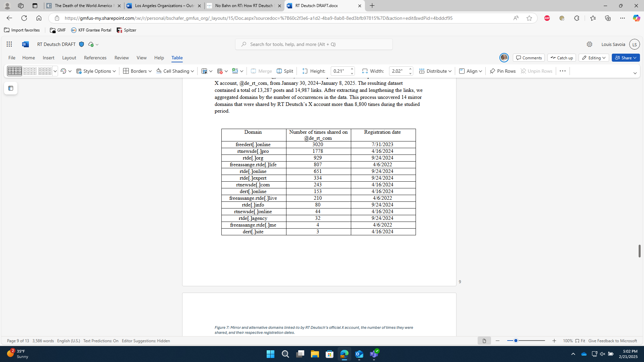Select the second table style thumbnail
This screenshot has height=362, width=644.
[30, 71]
